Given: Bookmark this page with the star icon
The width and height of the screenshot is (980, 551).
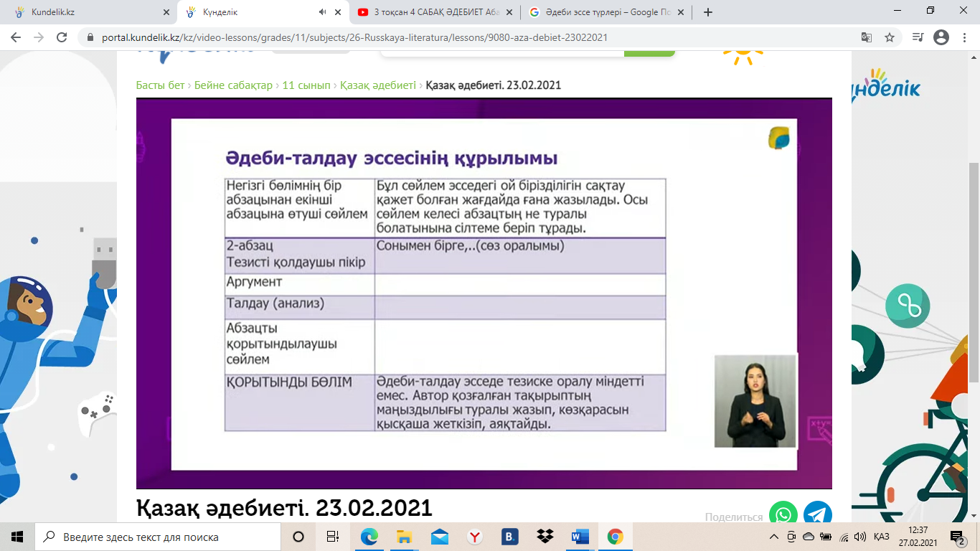Looking at the screenshot, I should tap(890, 37).
